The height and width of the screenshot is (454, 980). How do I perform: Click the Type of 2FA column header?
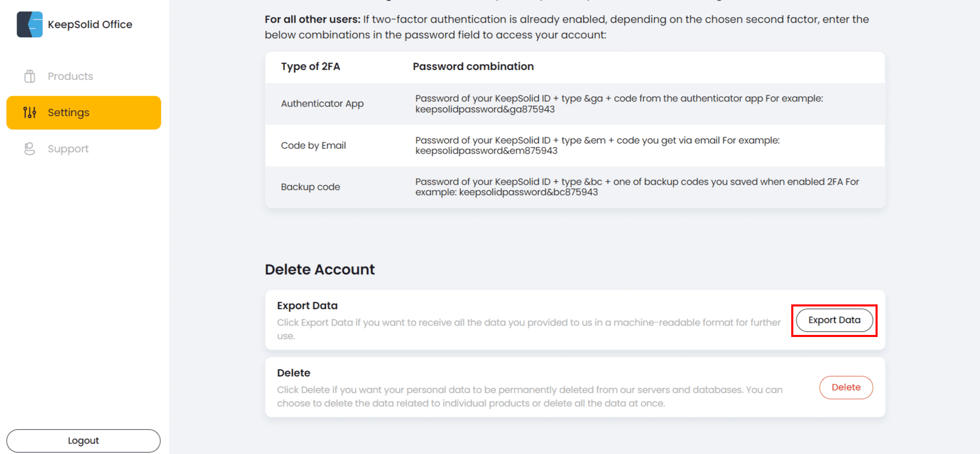click(x=310, y=66)
